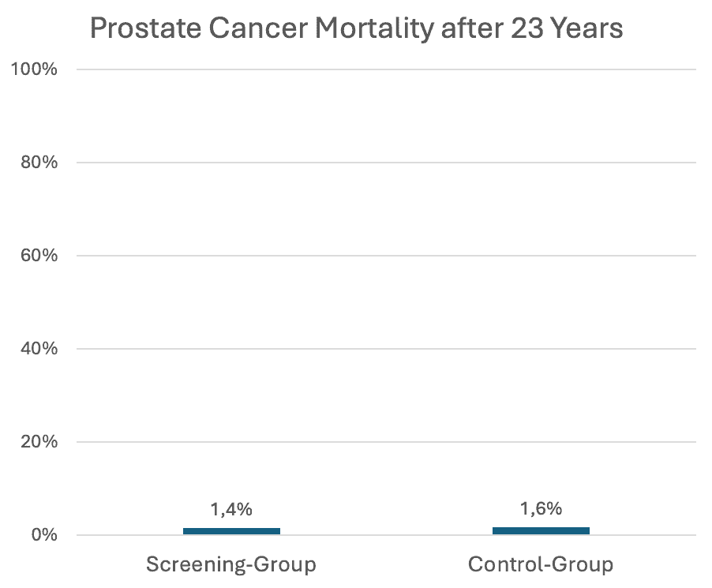Select the Control-Group category label
Viewport: 712px width, 588px height.
(x=541, y=565)
